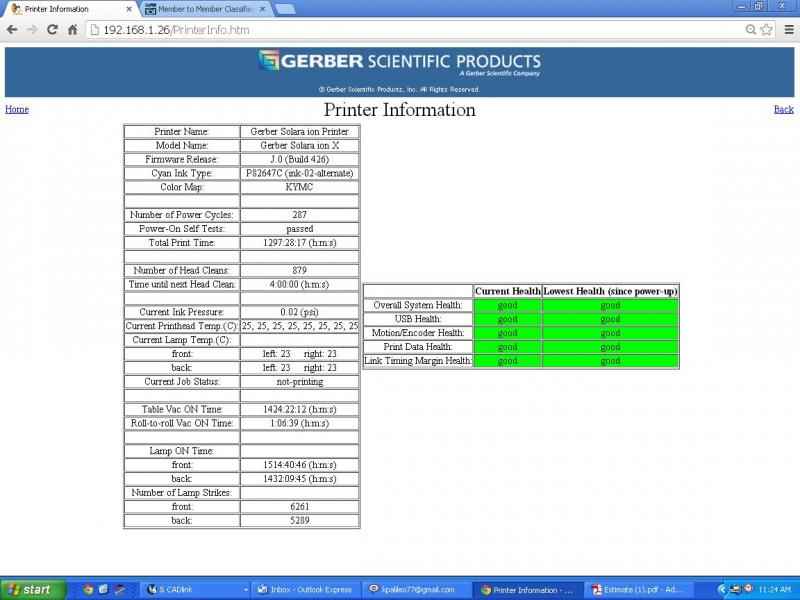Click the taskbar clock showing 11:24 AM
The image size is (800, 600).
pyautogui.click(x=773, y=590)
